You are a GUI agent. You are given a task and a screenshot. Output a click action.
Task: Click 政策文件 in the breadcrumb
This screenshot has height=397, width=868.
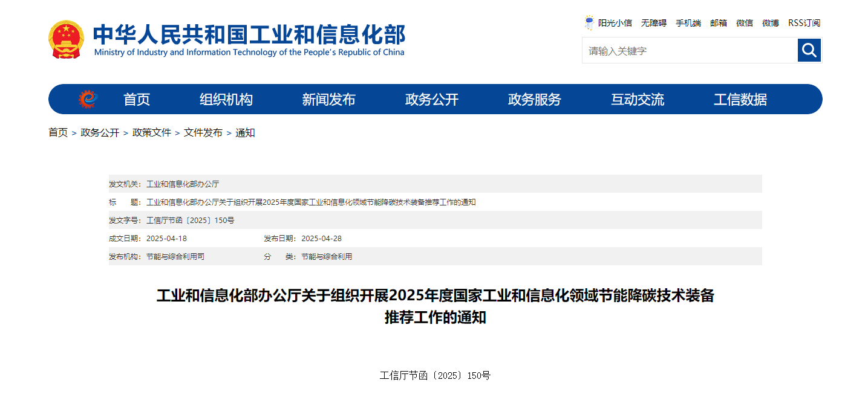click(x=152, y=132)
